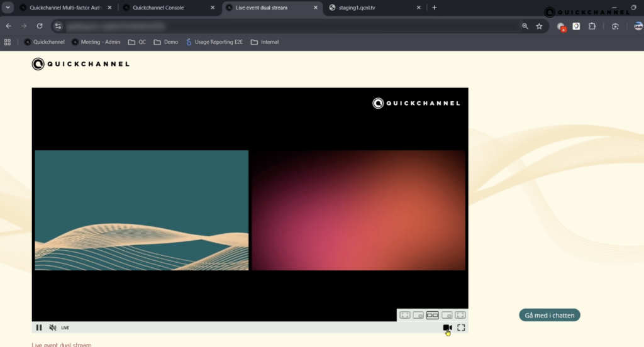Enter fullscreen from player control bar

461,328
